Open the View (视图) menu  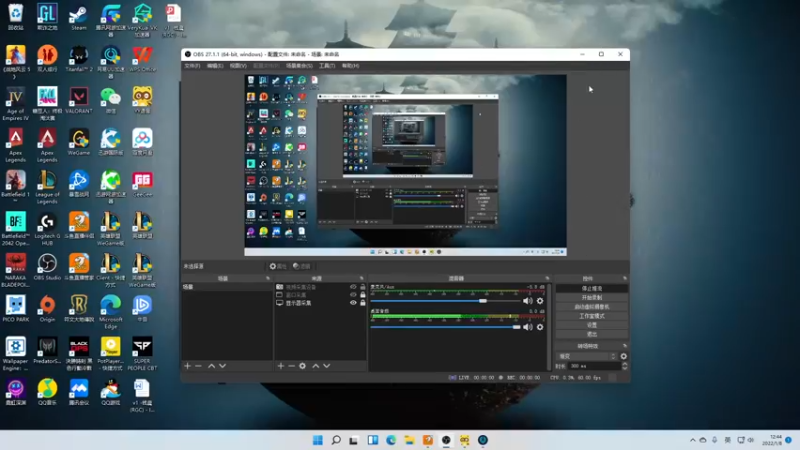coord(238,66)
